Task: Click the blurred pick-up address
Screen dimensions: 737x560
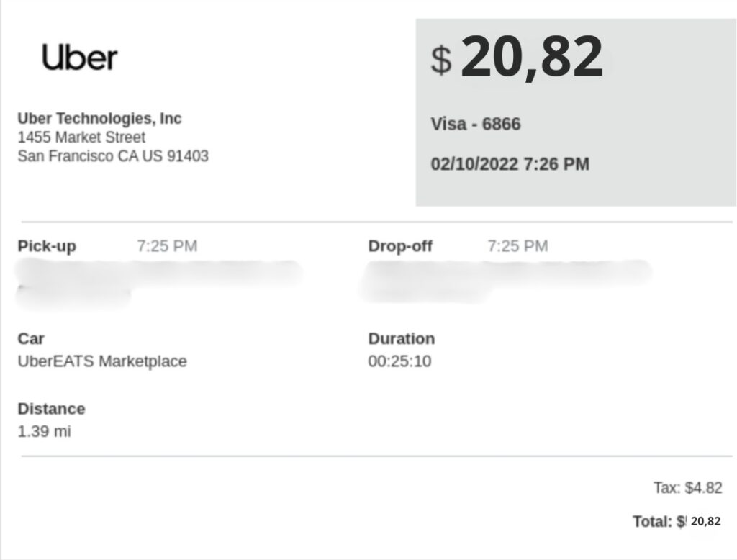Action: tap(158, 277)
